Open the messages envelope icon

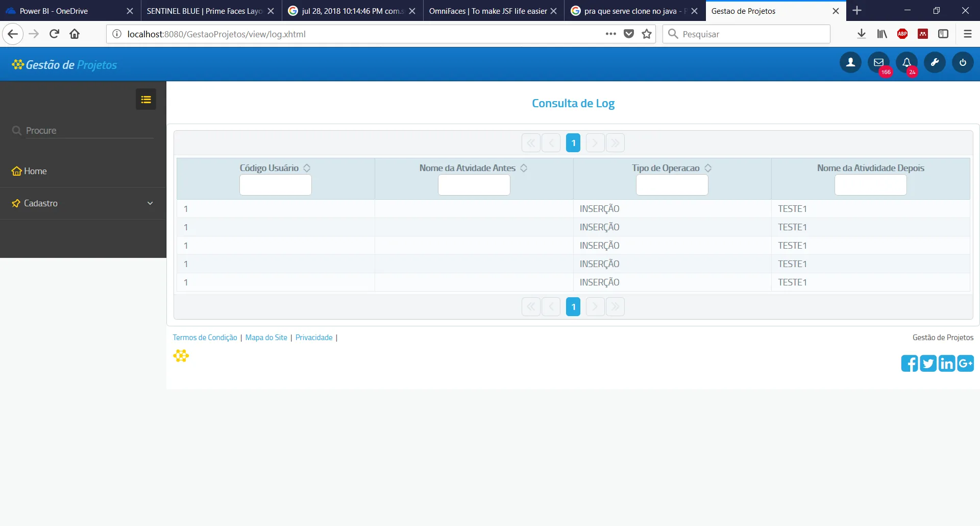878,63
